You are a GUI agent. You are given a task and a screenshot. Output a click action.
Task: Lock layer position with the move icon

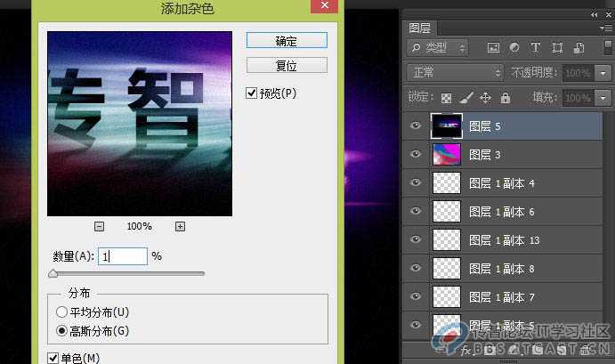[x=485, y=97]
